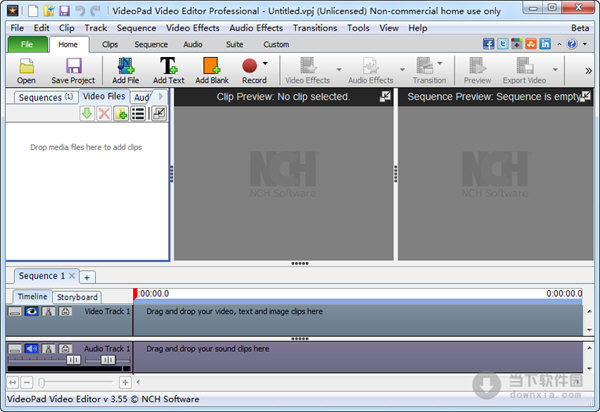The image size is (600, 412).
Task: Click the Video Effects ribbon icon
Action: 308,65
